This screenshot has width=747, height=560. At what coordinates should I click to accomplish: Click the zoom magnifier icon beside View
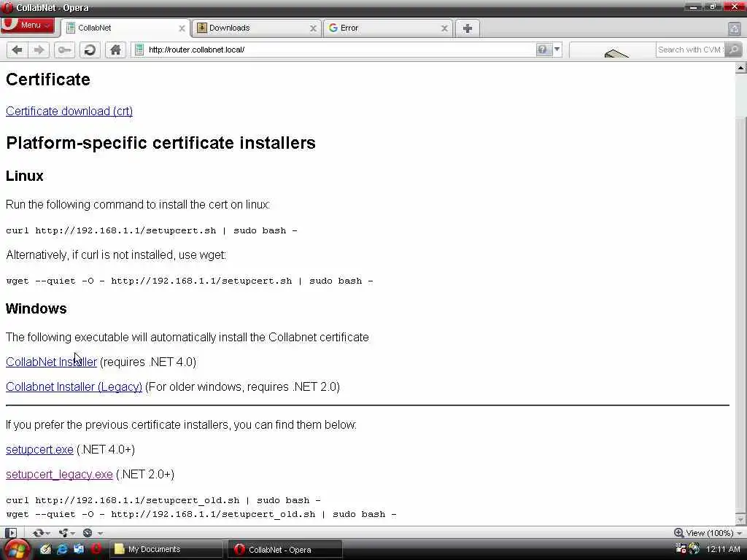click(x=679, y=533)
